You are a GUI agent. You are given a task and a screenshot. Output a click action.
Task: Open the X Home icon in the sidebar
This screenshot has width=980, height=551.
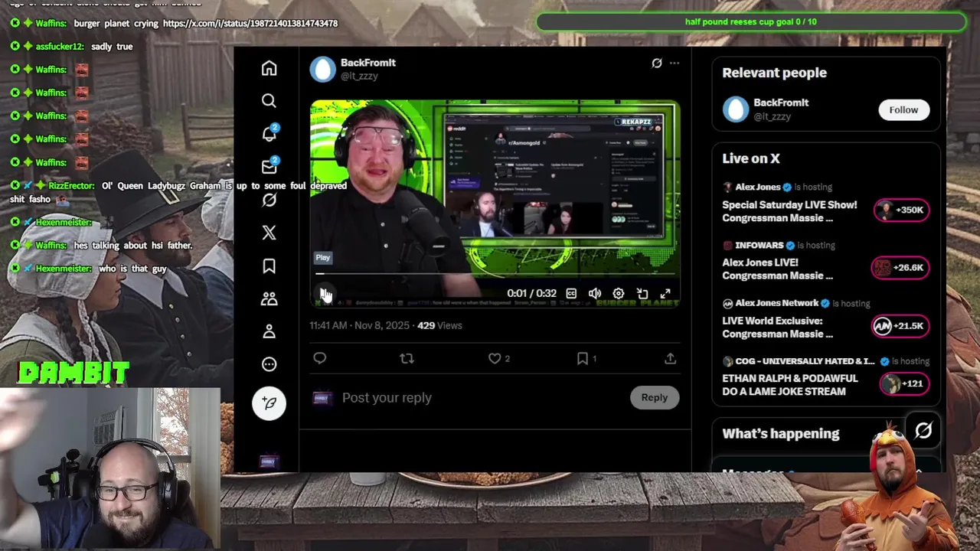[x=269, y=68]
